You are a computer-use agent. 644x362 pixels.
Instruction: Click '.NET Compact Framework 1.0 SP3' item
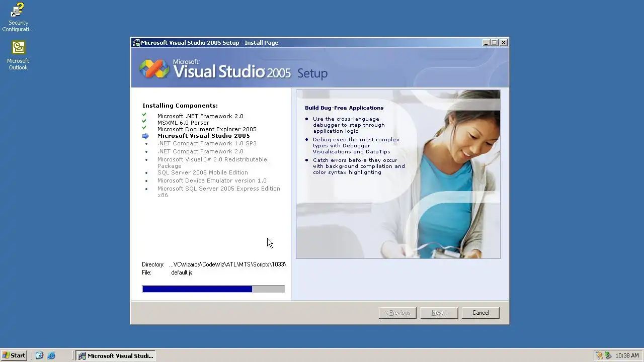coord(207,143)
